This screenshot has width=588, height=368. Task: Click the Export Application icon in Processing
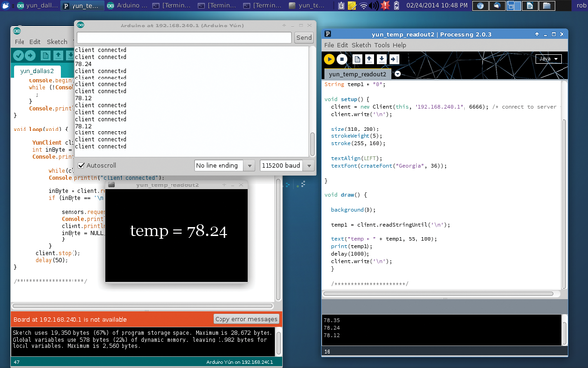pos(394,59)
